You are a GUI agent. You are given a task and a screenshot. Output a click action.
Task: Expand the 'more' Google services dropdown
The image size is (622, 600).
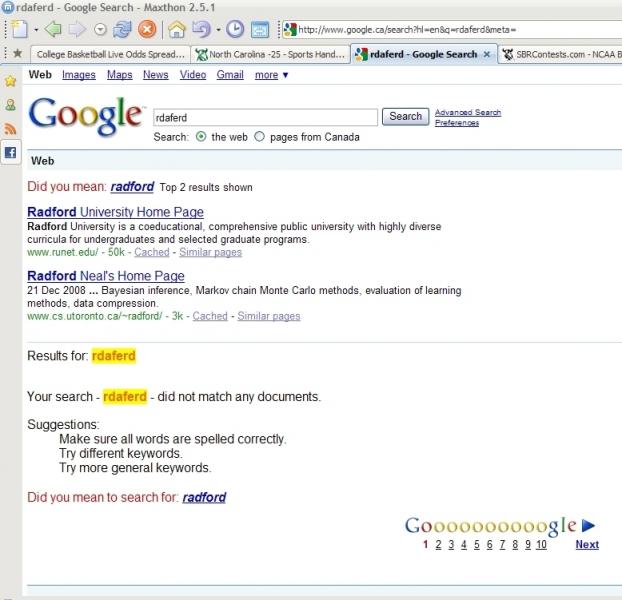pyautogui.click(x=271, y=75)
